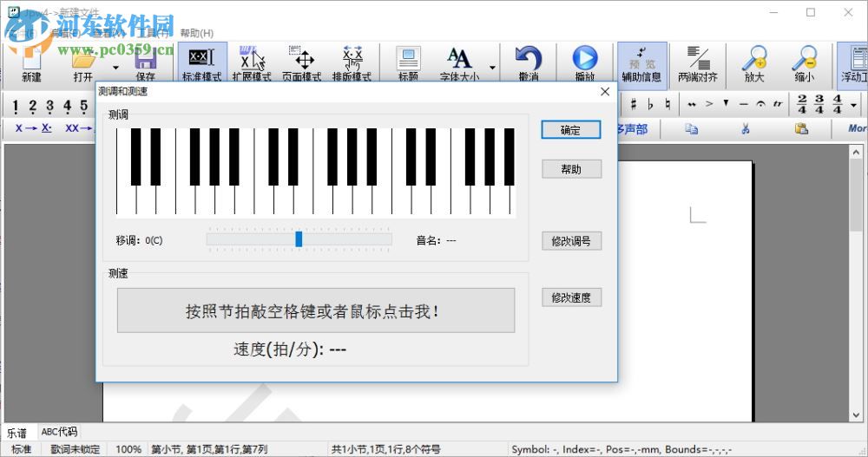The image size is (868, 457).
Task: Add the trill (tr) symbol
Action: point(779,104)
